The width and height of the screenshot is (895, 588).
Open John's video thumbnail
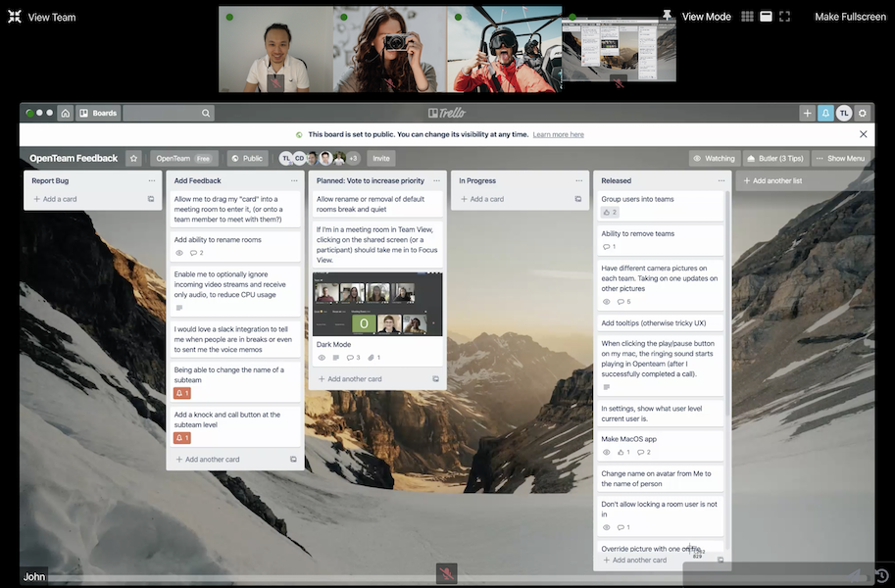pos(275,49)
